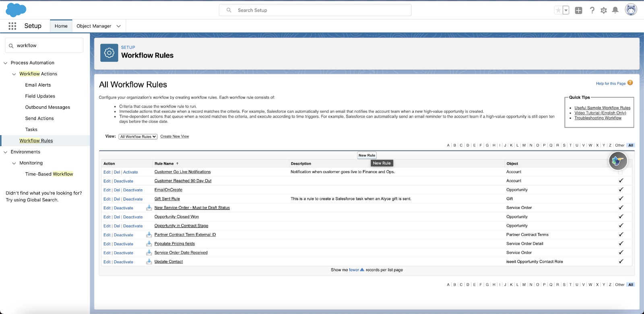This screenshot has width=644, height=314.
Task: Click active checkbox for Customer Go Live Notifications
Action: pyautogui.click(x=620, y=172)
